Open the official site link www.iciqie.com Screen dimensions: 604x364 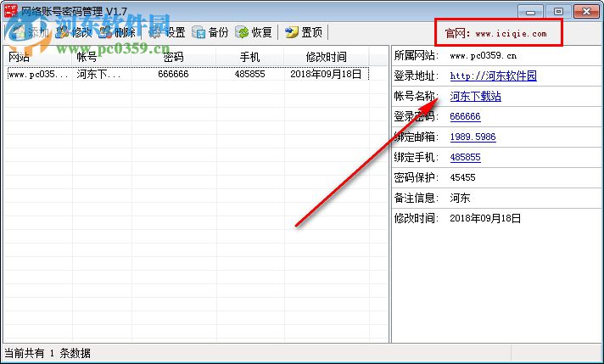click(511, 34)
